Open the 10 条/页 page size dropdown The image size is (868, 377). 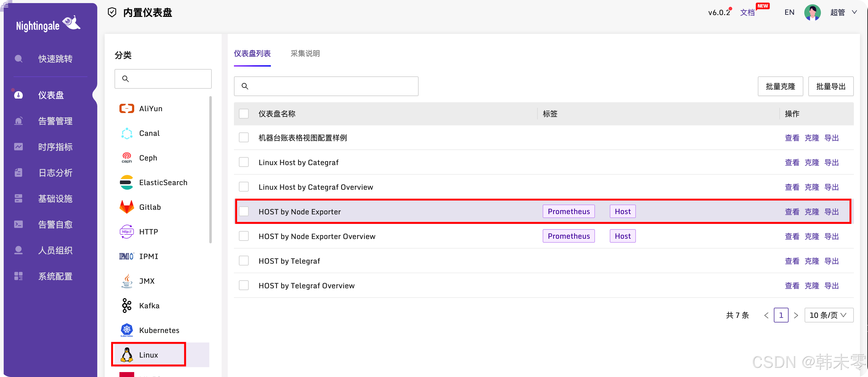[x=829, y=315]
